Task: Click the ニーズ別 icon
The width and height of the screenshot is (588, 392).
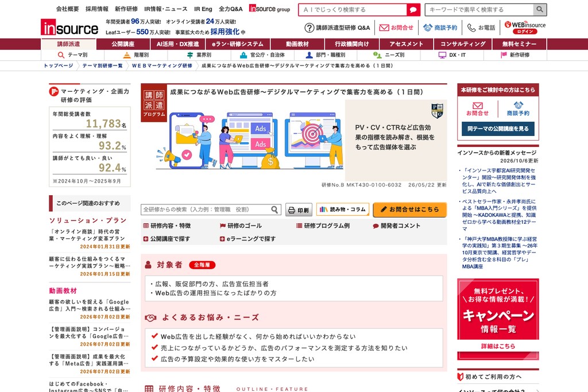Action: [377, 55]
